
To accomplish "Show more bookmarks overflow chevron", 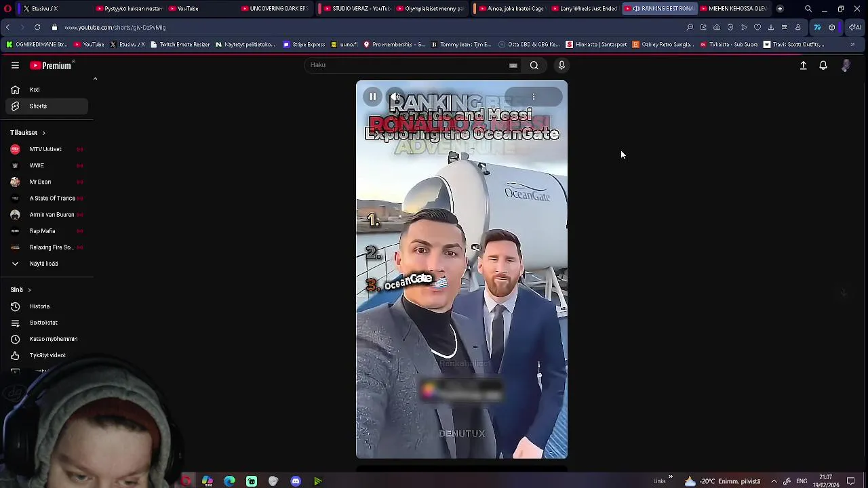I will point(852,45).
